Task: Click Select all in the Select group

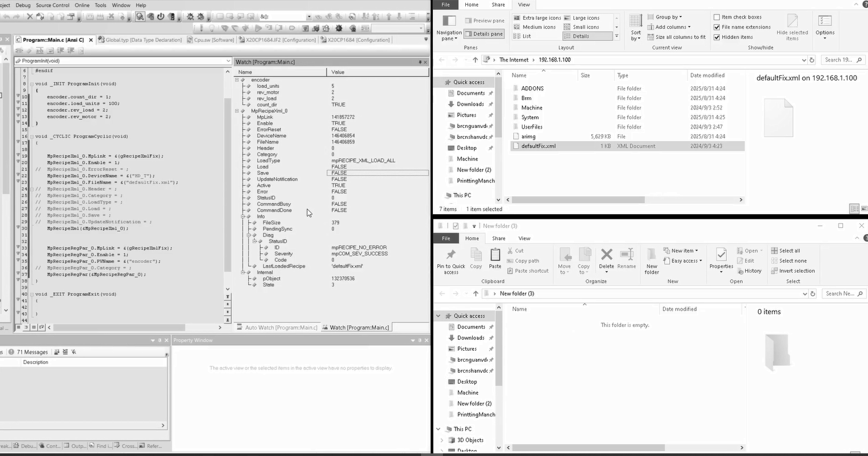Action: pyautogui.click(x=785, y=251)
